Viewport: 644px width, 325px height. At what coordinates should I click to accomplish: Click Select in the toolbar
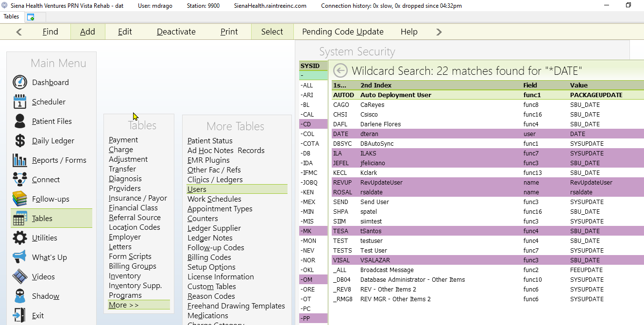(x=272, y=32)
